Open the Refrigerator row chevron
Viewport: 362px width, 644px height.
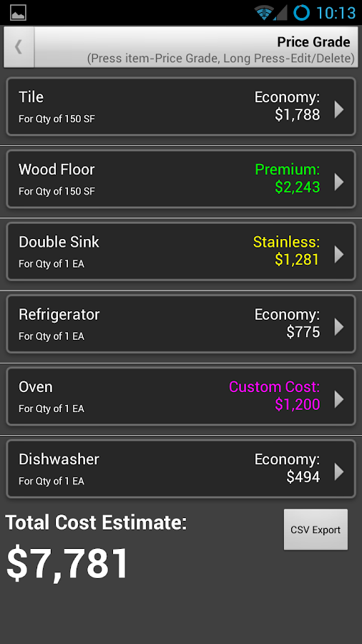(x=339, y=327)
